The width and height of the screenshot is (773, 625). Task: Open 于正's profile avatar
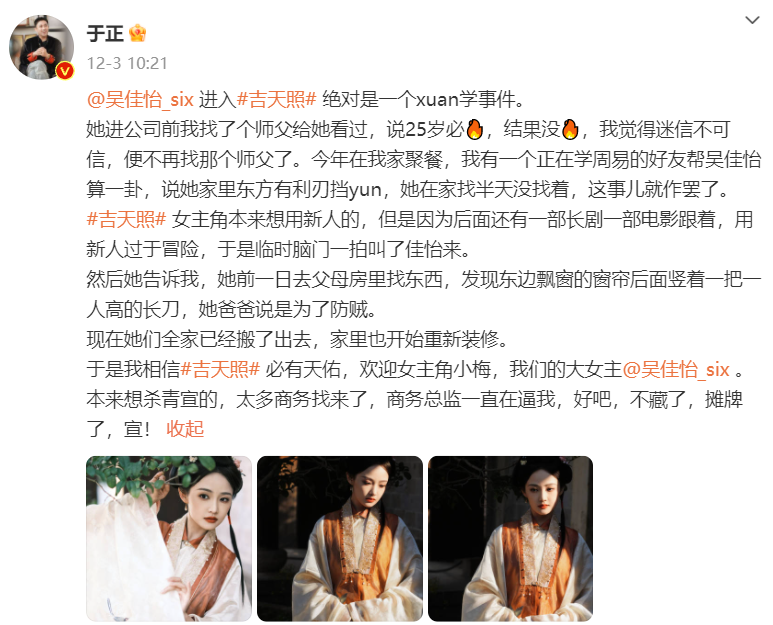click(x=41, y=47)
